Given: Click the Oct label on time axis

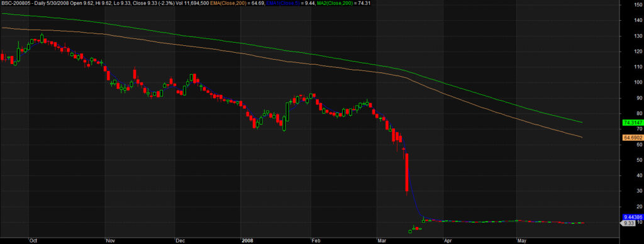Looking at the screenshot, I should [x=33, y=241].
